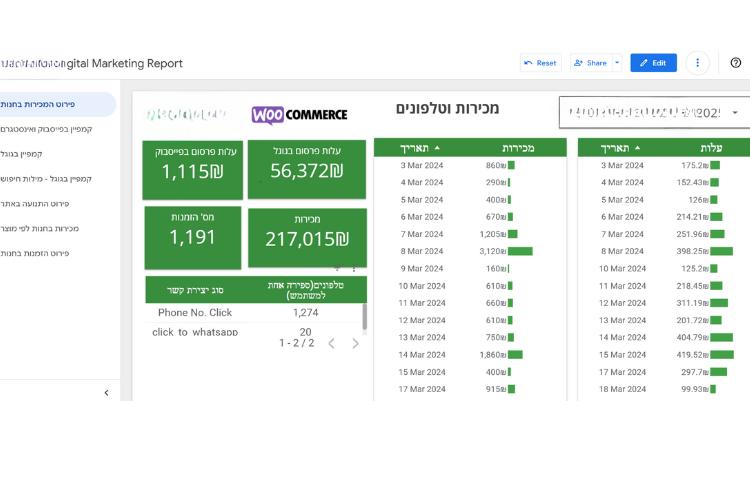Open the Share dropdown arrow

coord(617,63)
